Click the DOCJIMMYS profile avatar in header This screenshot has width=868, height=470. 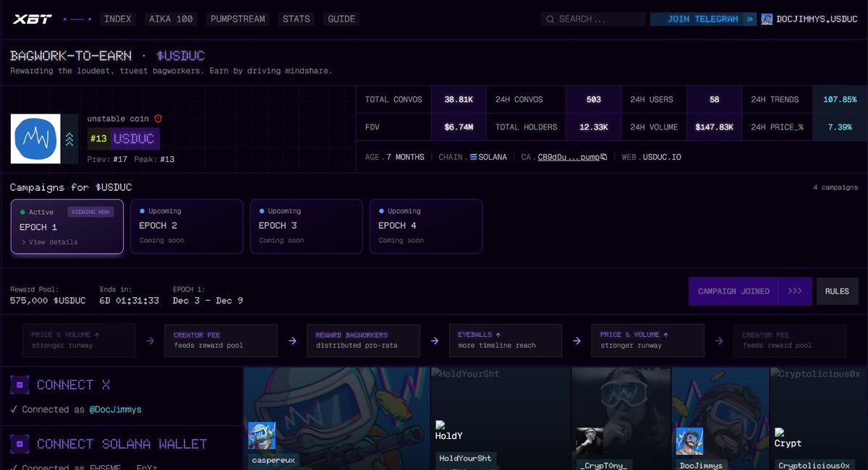click(x=767, y=20)
